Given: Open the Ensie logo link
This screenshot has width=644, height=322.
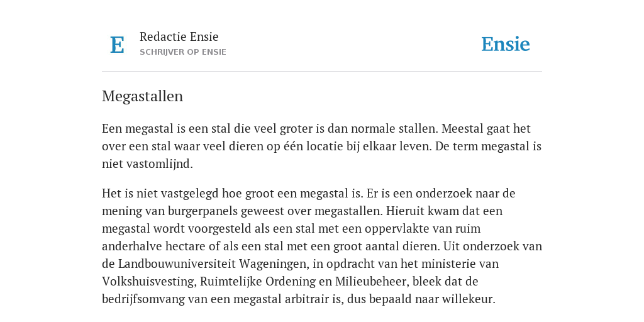Looking at the screenshot, I should pyautogui.click(x=505, y=45).
